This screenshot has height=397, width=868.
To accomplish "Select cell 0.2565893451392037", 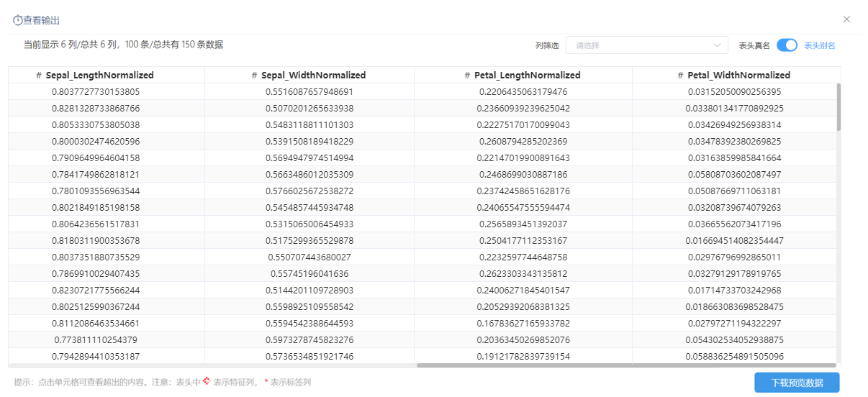I will 523,224.
